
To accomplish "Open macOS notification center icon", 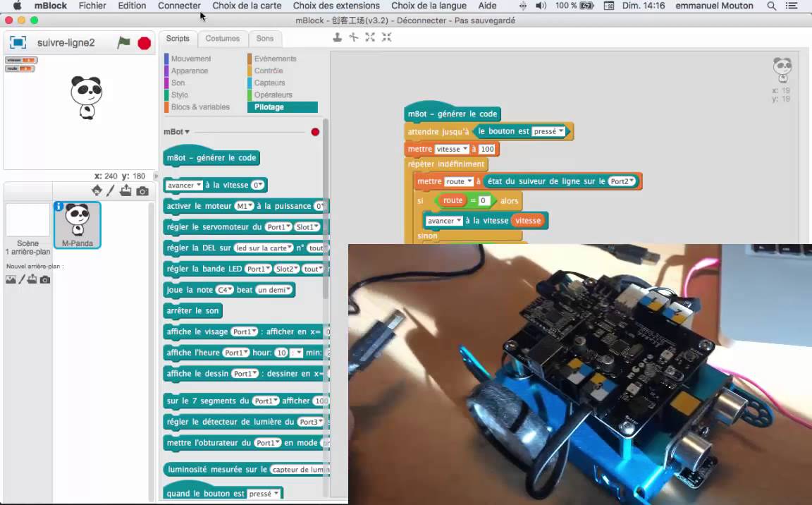I will pyautogui.click(x=792, y=6).
